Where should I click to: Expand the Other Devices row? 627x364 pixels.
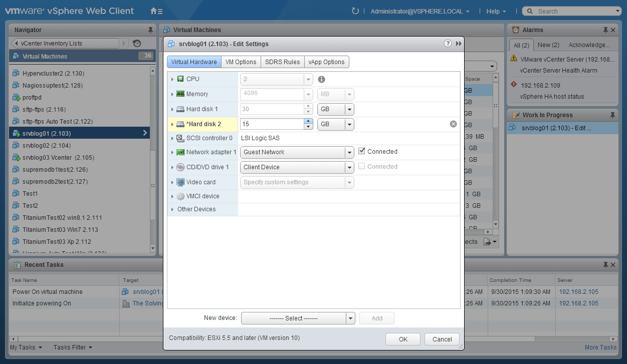coord(172,209)
